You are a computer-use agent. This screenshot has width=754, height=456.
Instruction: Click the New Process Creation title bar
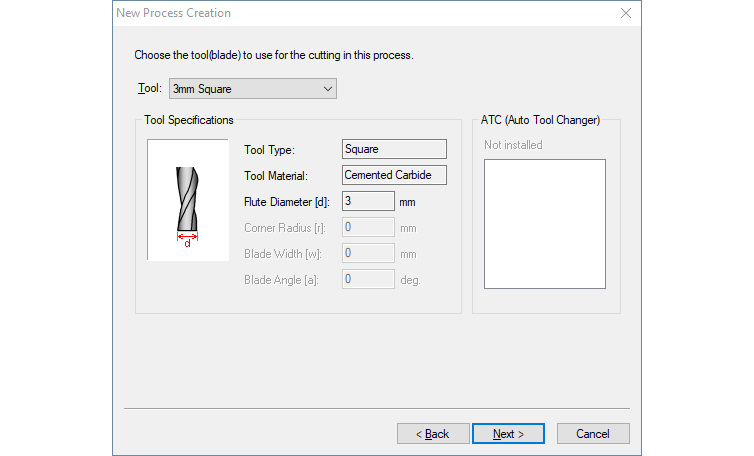[x=350, y=13]
